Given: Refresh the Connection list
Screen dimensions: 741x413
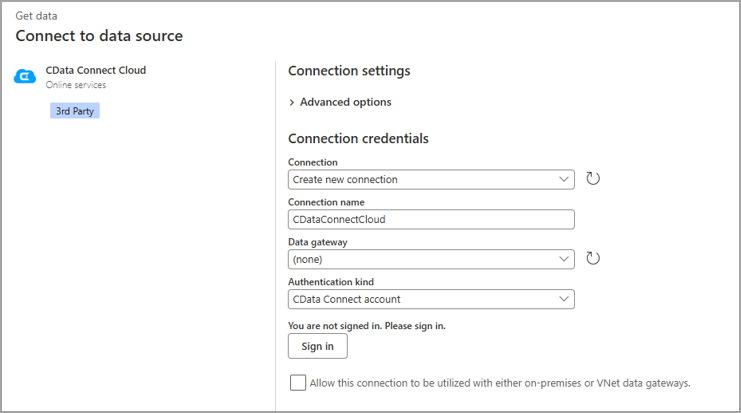Looking at the screenshot, I should 593,179.
